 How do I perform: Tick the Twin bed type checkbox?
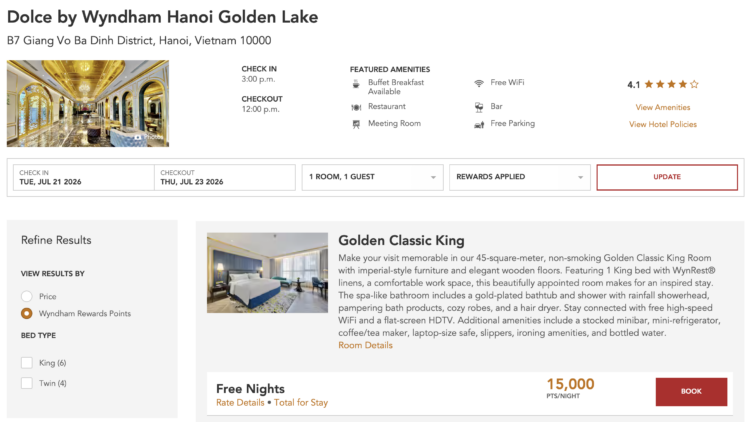(27, 383)
